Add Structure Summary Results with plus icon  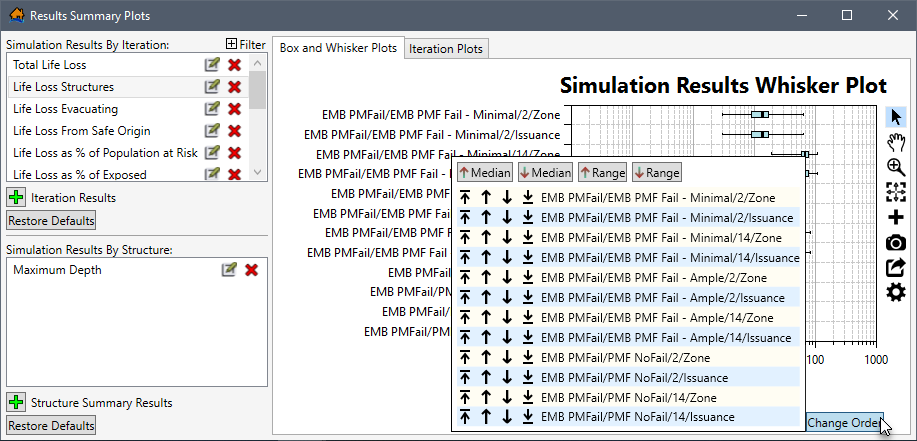point(16,402)
